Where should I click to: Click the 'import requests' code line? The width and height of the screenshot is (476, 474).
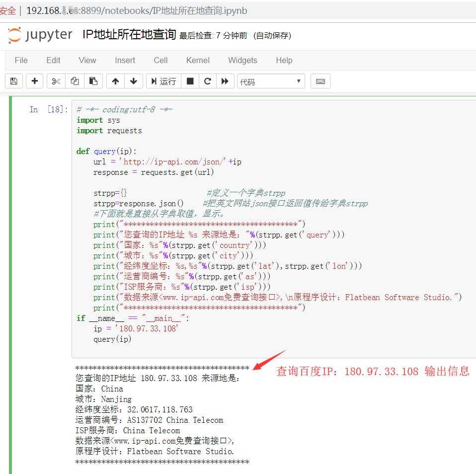coord(109,131)
